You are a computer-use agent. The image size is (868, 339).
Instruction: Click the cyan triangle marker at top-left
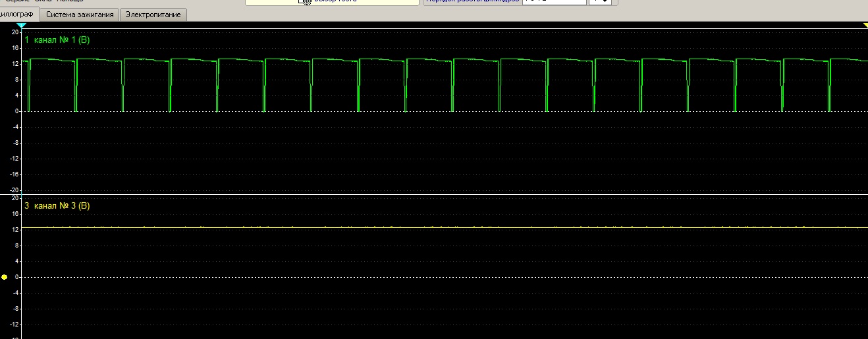point(22,25)
